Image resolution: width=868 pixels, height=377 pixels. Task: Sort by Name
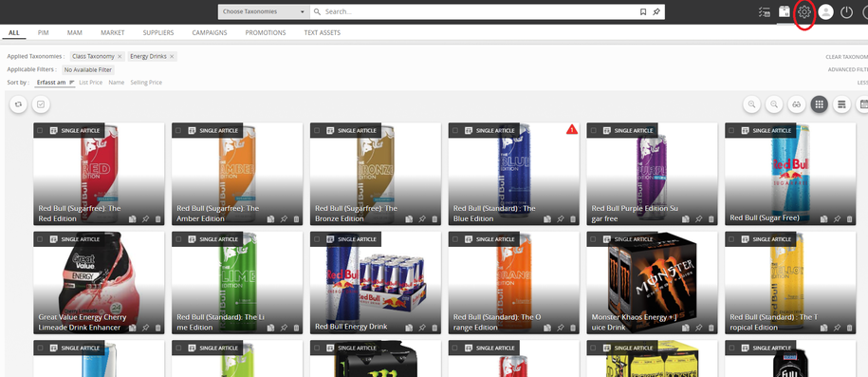[x=117, y=82]
